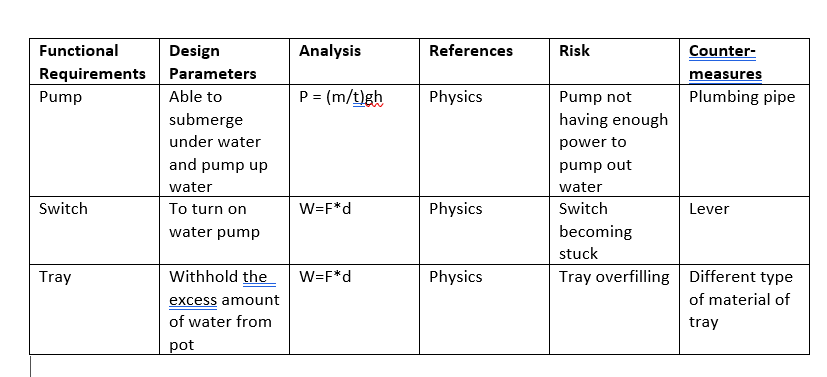The image size is (827, 377).
Task: Click the 'Pump' row cell
Action: coord(94,141)
